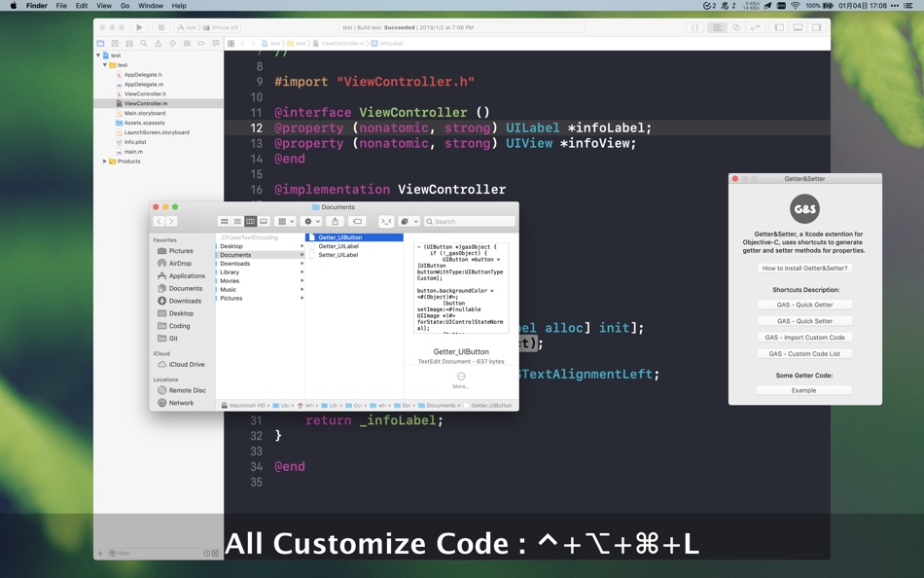Click the Finder Search field
The height and width of the screenshot is (578, 924).
469,221
